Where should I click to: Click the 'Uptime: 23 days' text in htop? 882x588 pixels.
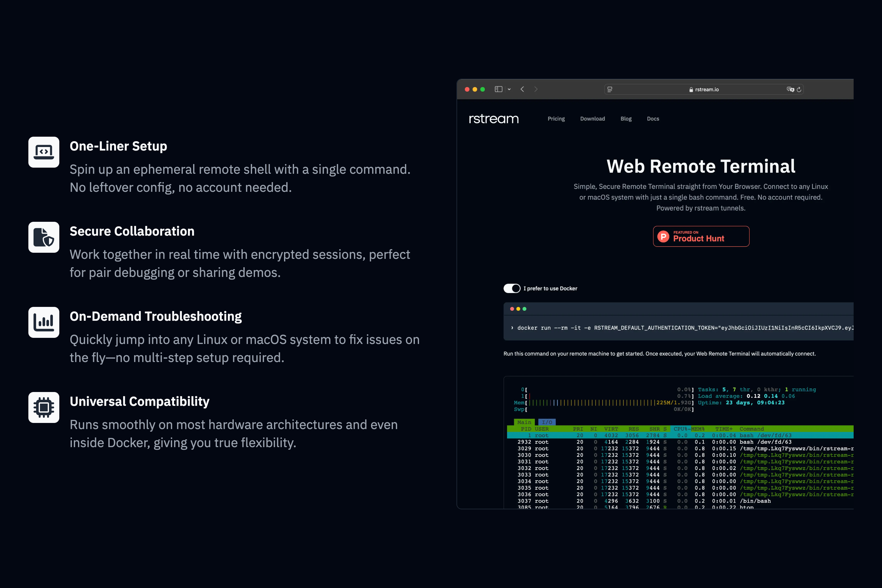point(724,402)
